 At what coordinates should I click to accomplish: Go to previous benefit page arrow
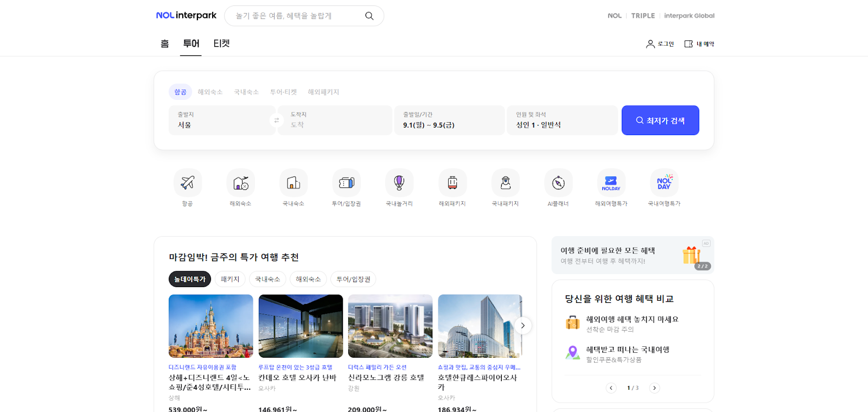(x=611, y=388)
